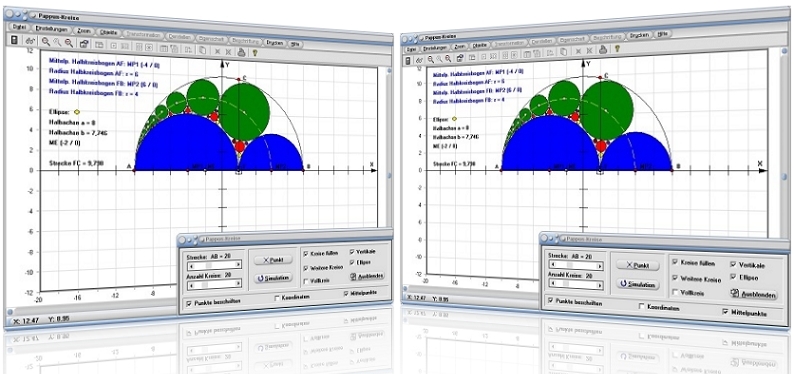Click the Punkt button in right control panel
The width and height of the screenshot is (794, 374).
[x=638, y=265]
